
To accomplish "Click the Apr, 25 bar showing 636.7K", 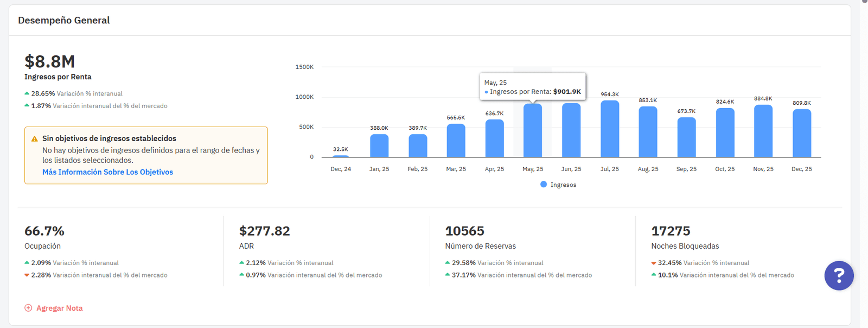I will pyautogui.click(x=494, y=138).
